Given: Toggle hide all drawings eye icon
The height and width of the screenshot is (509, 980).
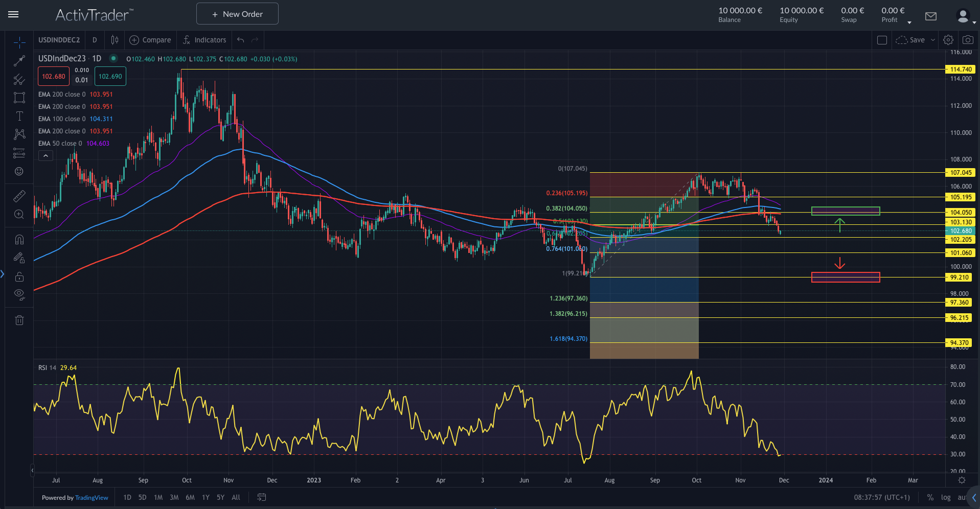Looking at the screenshot, I should click(19, 294).
